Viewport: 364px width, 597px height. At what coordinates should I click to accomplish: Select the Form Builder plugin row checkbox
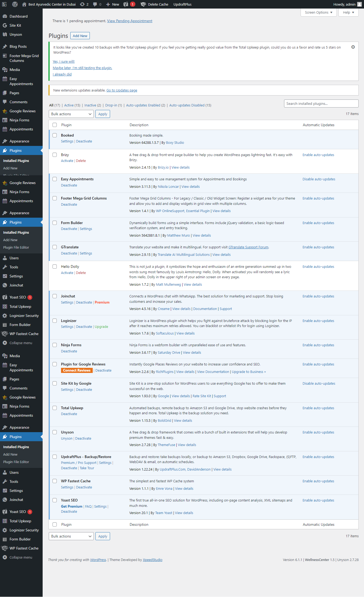point(55,223)
